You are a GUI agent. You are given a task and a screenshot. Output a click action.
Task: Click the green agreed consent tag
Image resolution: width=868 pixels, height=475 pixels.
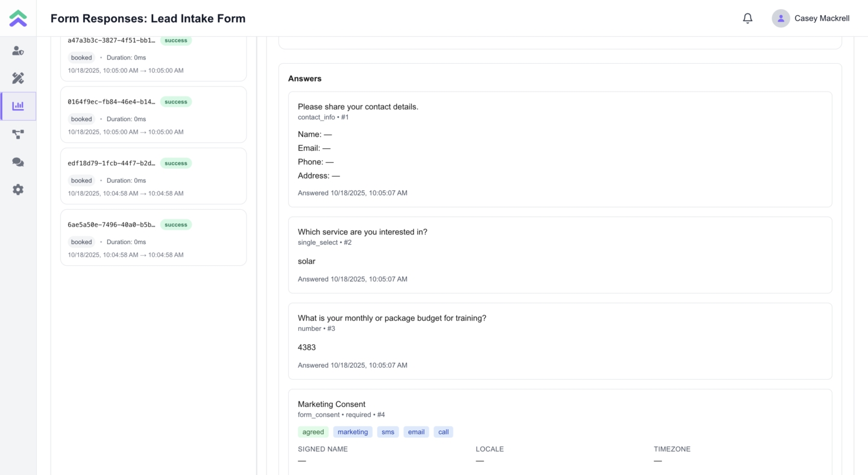coord(313,432)
